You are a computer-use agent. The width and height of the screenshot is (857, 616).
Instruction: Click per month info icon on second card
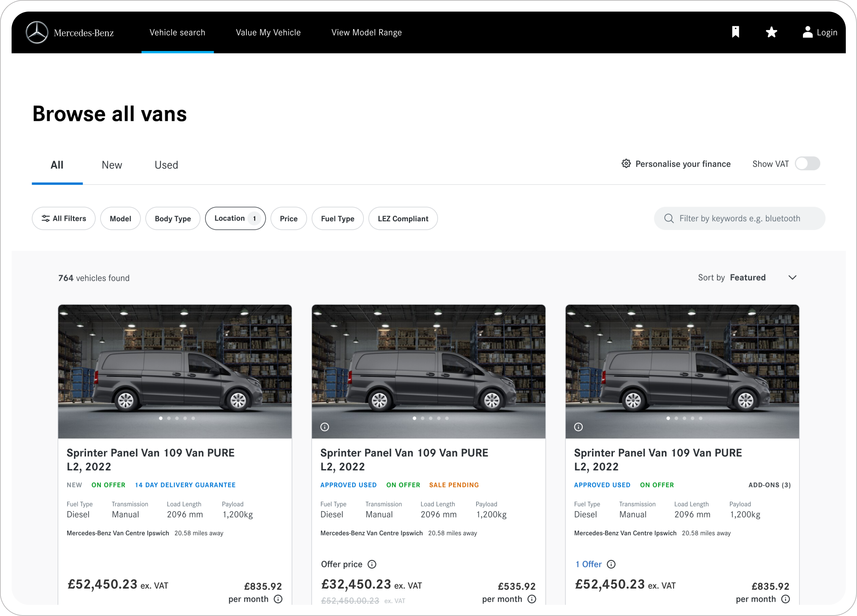click(x=532, y=599)
